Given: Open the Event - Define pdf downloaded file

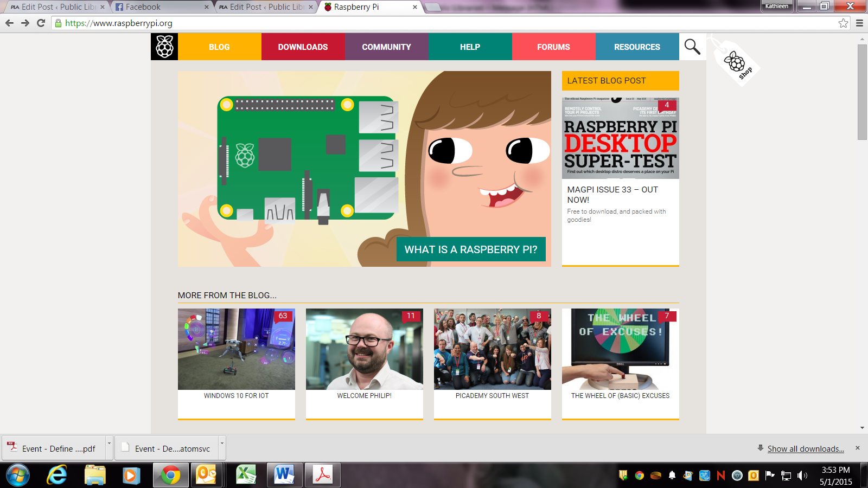Looking at the screenshot, I should tap(54, 448).
